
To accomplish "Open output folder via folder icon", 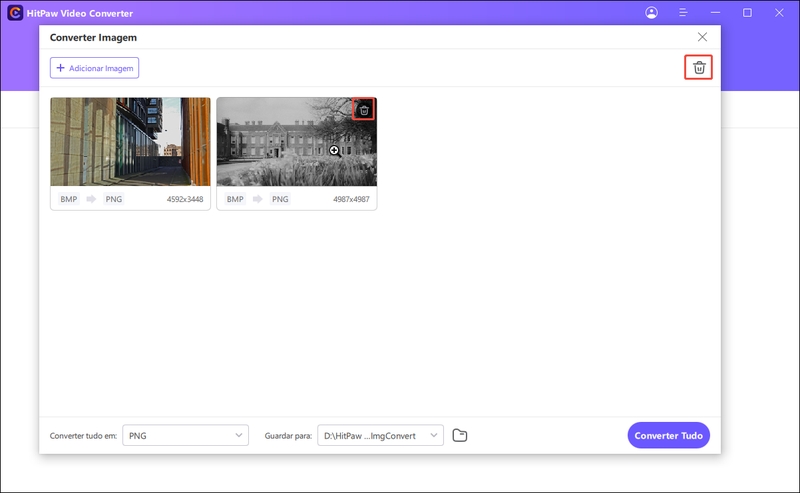I will coord(460,435).
